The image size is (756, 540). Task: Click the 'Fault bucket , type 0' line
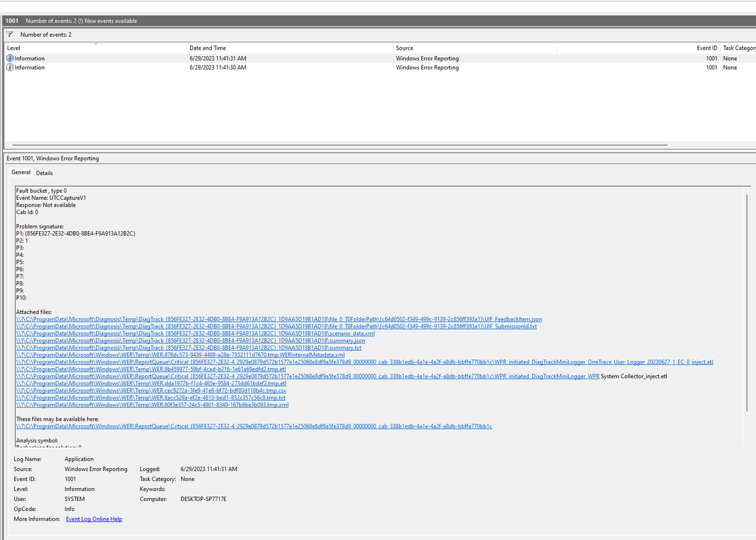tap(41, 190)
